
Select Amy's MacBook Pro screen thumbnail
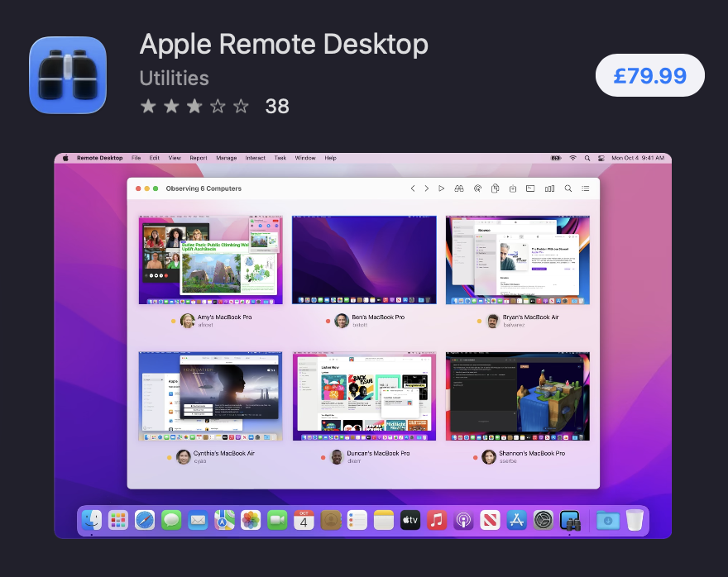211,260
